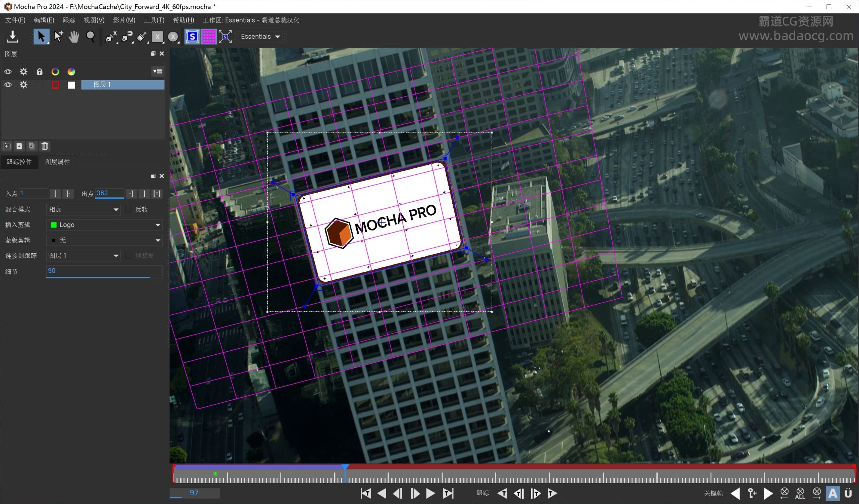Click the current frame field showing 97
Viewport: 859px width, 504px height.
pyautogui.click(x=194, y=493)
